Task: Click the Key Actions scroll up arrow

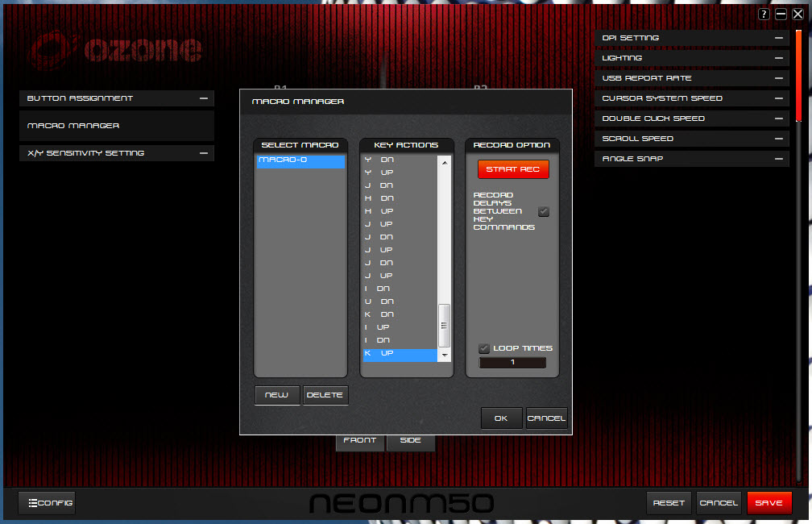Action: click(x=445, y=162)
